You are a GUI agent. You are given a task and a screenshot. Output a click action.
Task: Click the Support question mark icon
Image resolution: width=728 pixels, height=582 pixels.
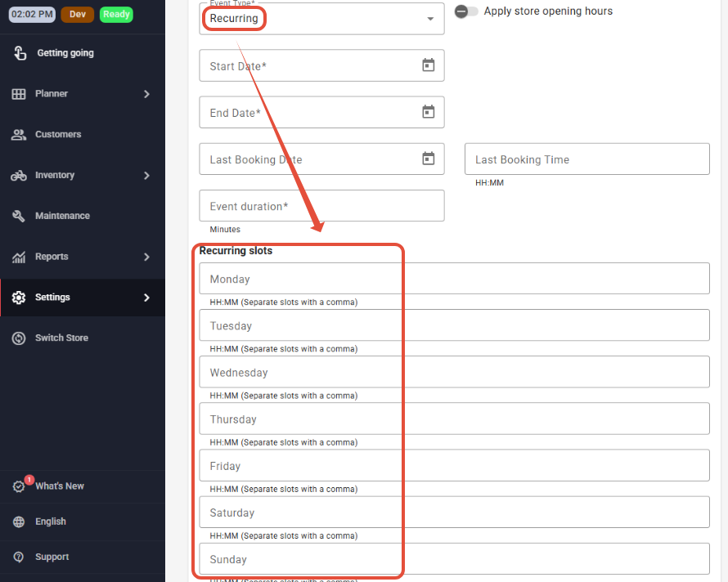[x=19, y=557]
